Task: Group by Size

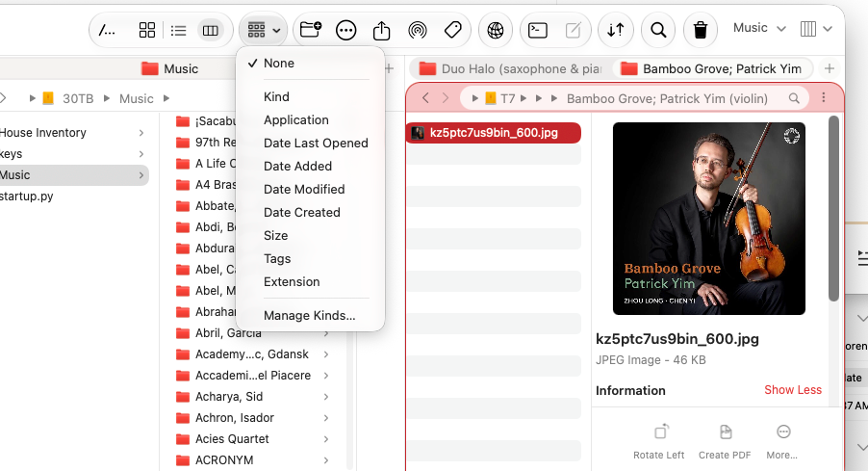Action: tap(310, 235)
